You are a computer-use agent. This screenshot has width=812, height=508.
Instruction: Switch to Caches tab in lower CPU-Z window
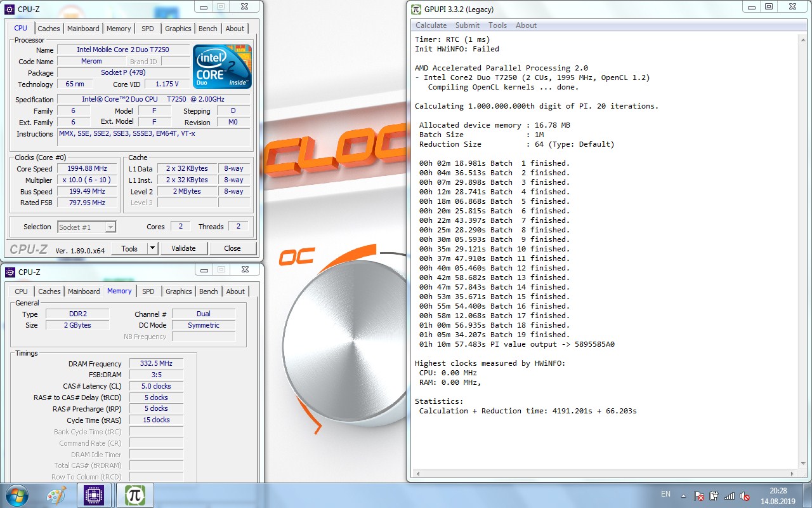49,291
